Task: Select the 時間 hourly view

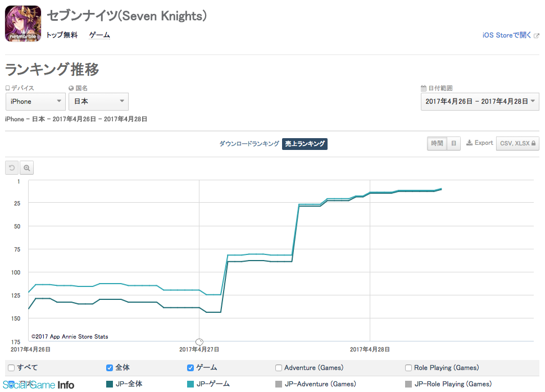Action: coord(437,143)
